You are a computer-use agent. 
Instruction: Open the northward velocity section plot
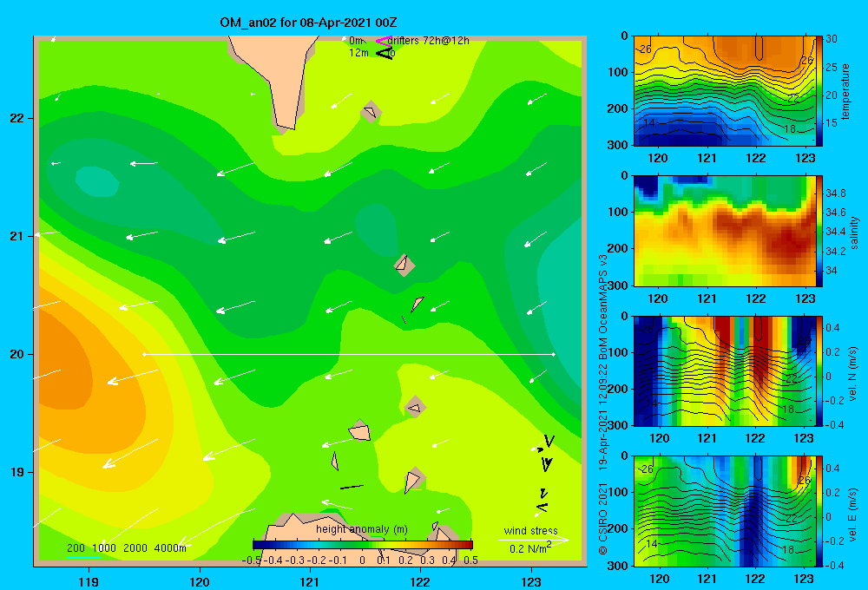pyautogui.click(x=724, y=371)
